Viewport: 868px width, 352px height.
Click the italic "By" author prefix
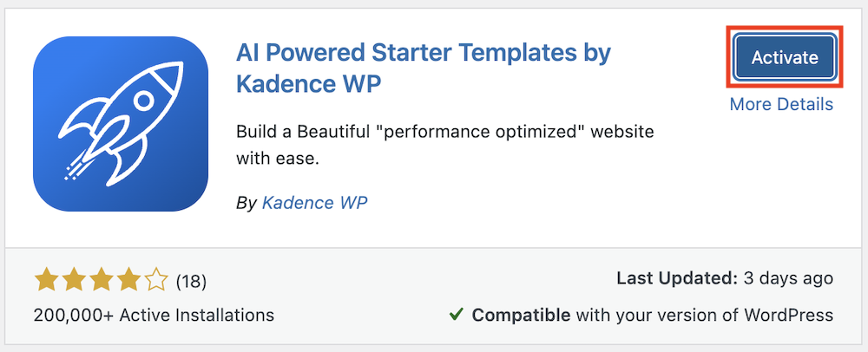coord(247,204)
